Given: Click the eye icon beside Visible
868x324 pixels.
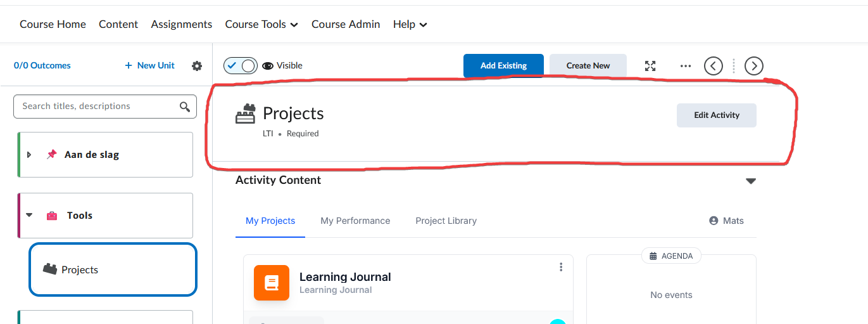Looking at the screenshot, I should click(268, 66).
